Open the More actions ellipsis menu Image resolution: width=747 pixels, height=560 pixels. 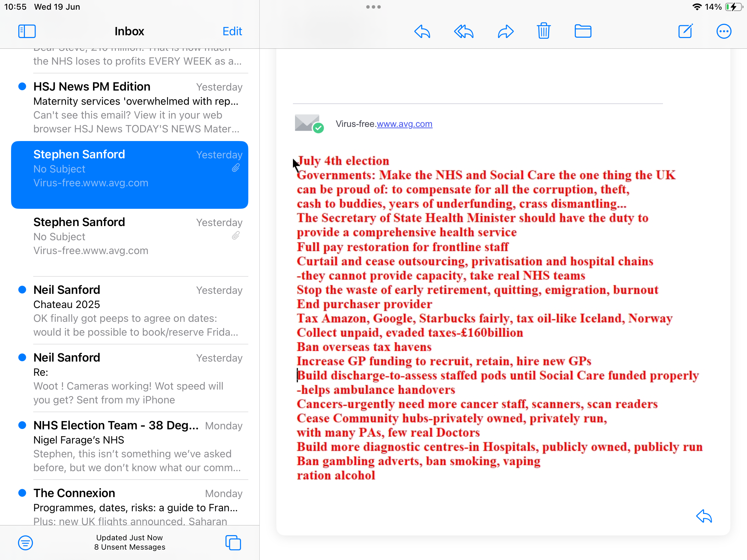[x=723, y=31]
